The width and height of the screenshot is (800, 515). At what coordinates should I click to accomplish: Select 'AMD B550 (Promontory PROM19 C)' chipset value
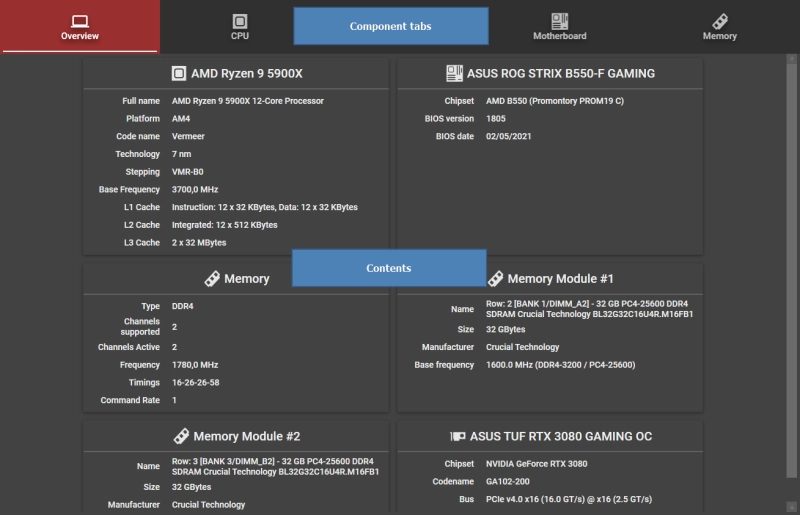(555, 101)
